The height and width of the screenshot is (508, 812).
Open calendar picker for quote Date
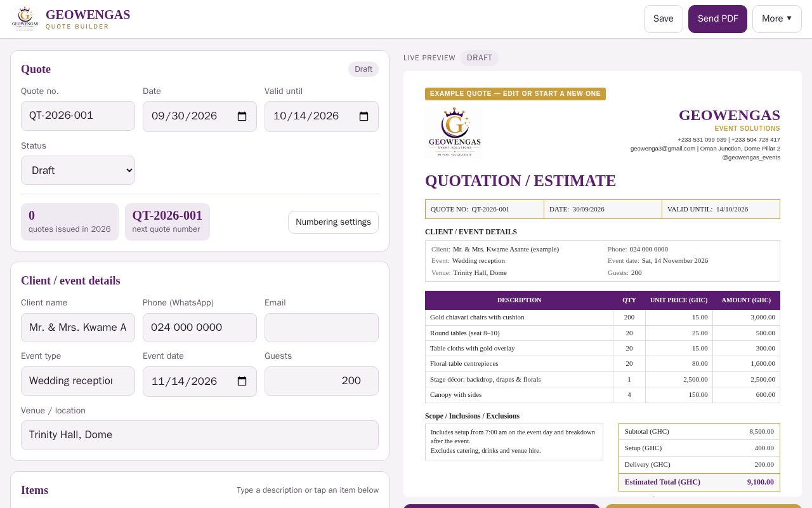(242, 116)
